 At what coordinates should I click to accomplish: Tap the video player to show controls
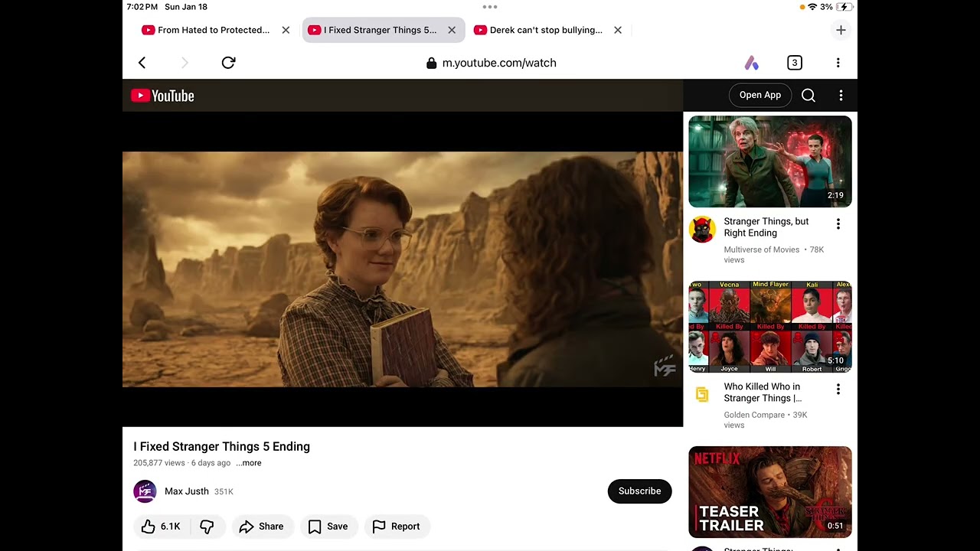pos(403,269)
